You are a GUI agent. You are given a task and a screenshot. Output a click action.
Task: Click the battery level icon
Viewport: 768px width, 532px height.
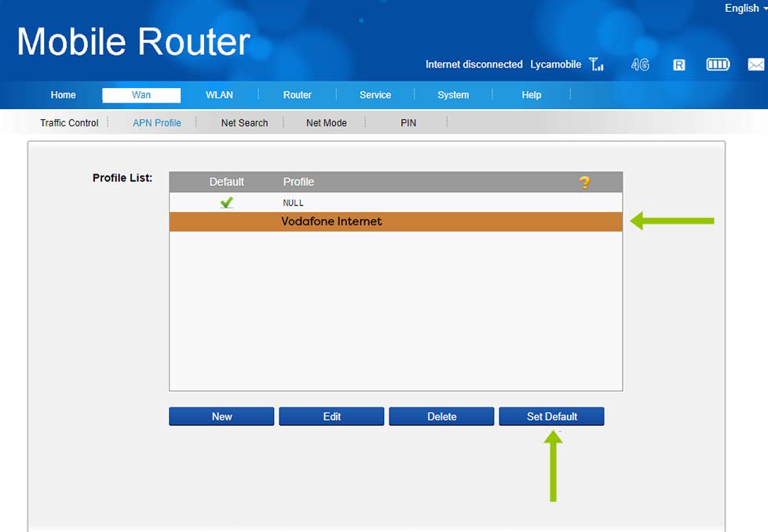(x=718, y=64)
